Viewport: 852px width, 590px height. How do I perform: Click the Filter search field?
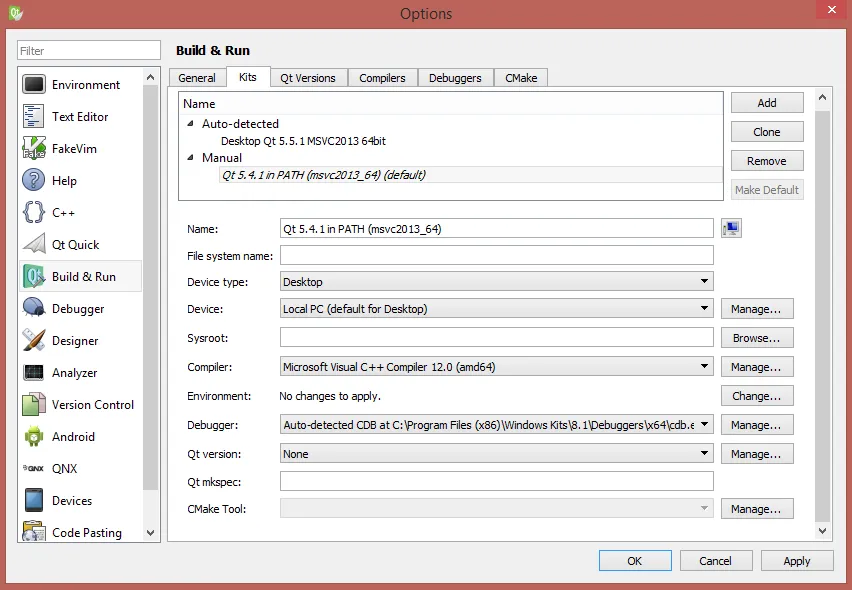[89, 51]
